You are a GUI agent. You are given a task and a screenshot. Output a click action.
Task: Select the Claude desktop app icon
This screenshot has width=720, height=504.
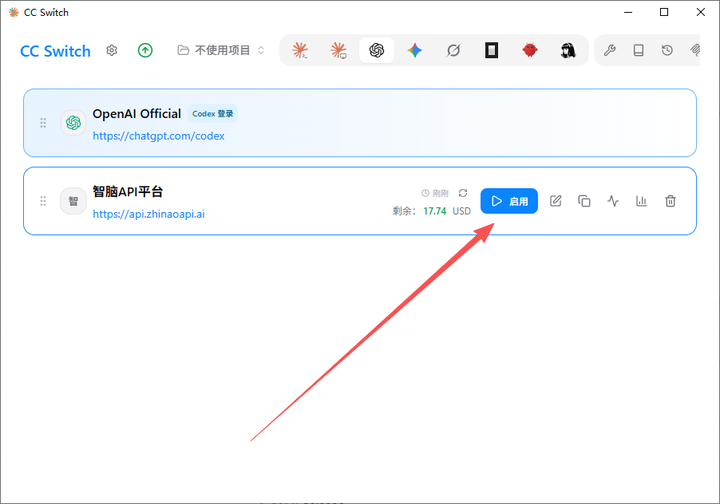[x=338, y=50]
